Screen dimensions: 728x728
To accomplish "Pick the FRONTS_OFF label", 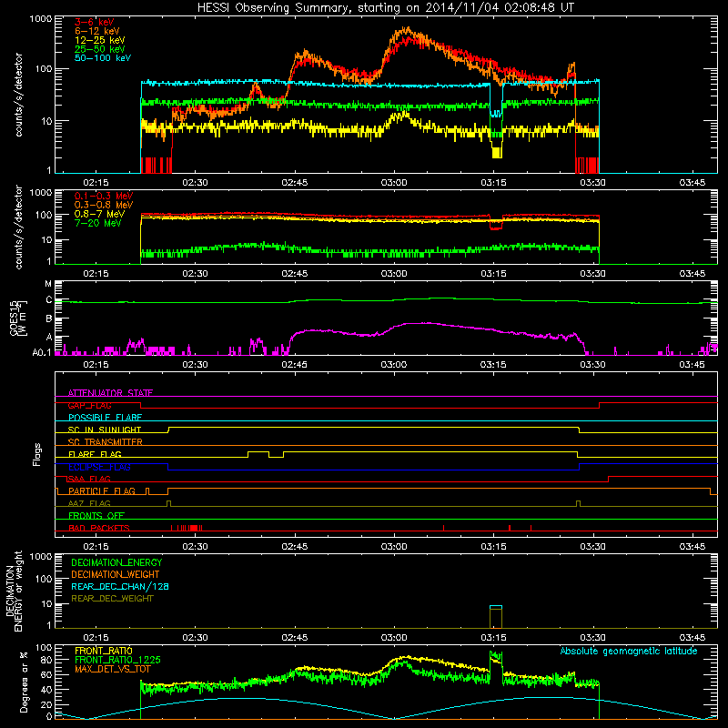I will [96, 515].
